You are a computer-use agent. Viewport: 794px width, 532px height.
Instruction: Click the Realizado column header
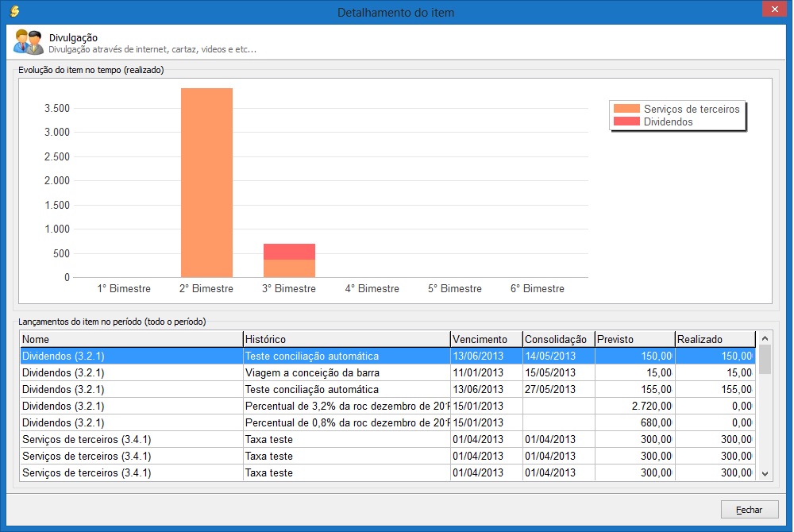point(715,339)
